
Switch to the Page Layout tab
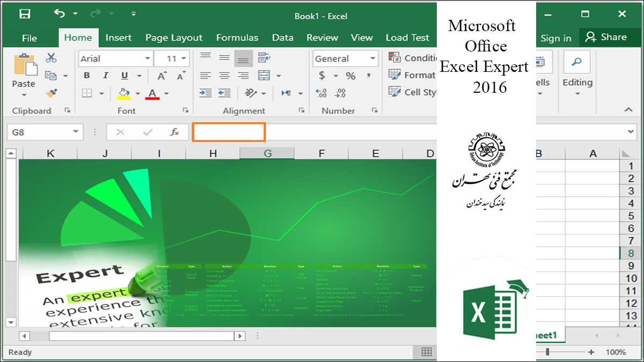[174, 38]
